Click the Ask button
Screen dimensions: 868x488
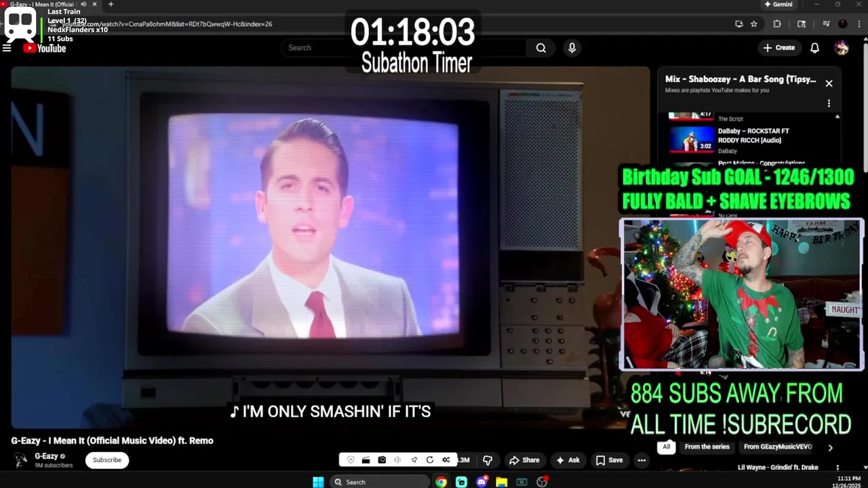click(568, 460)
